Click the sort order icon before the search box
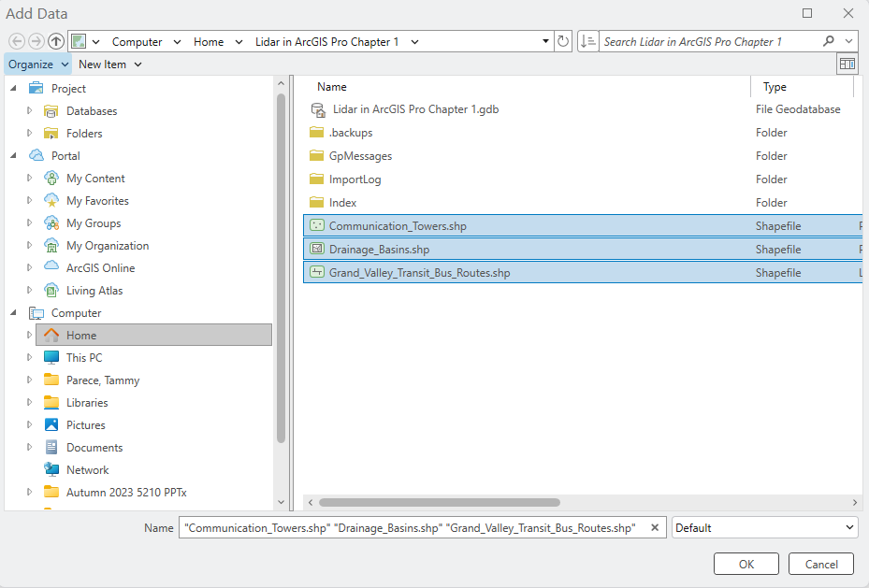Screen dimensions: 869x588 coord(587,41)
